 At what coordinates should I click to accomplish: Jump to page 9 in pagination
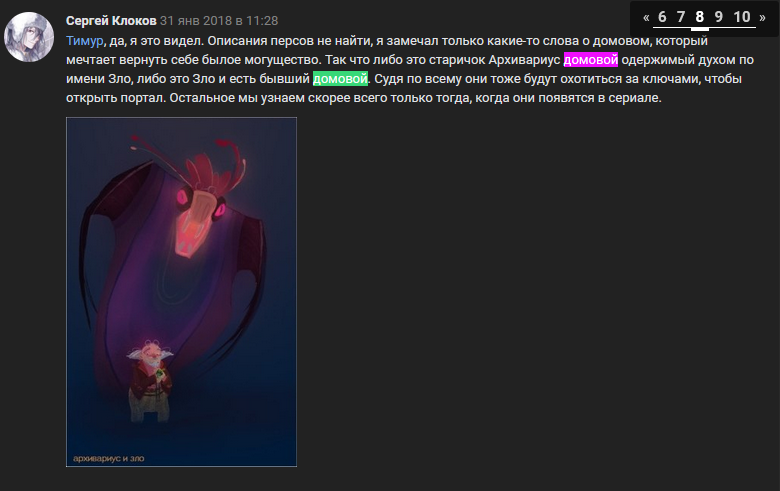pos(718,17)
